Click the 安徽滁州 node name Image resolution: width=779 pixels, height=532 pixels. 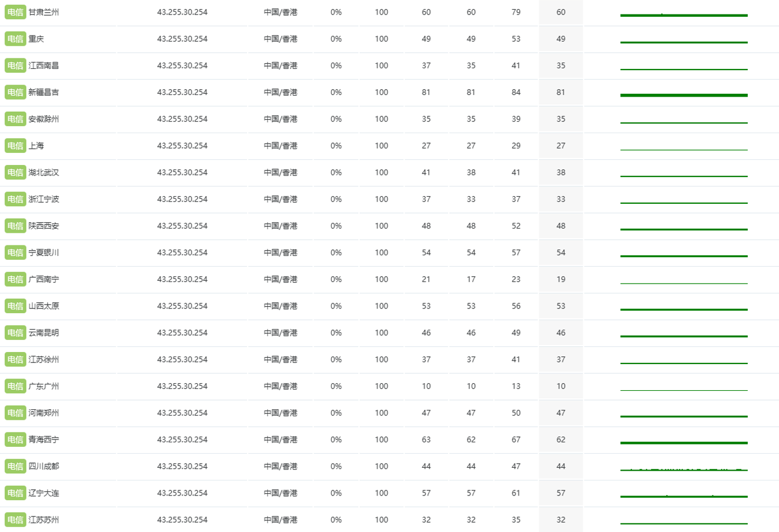[x=44, y=119]
